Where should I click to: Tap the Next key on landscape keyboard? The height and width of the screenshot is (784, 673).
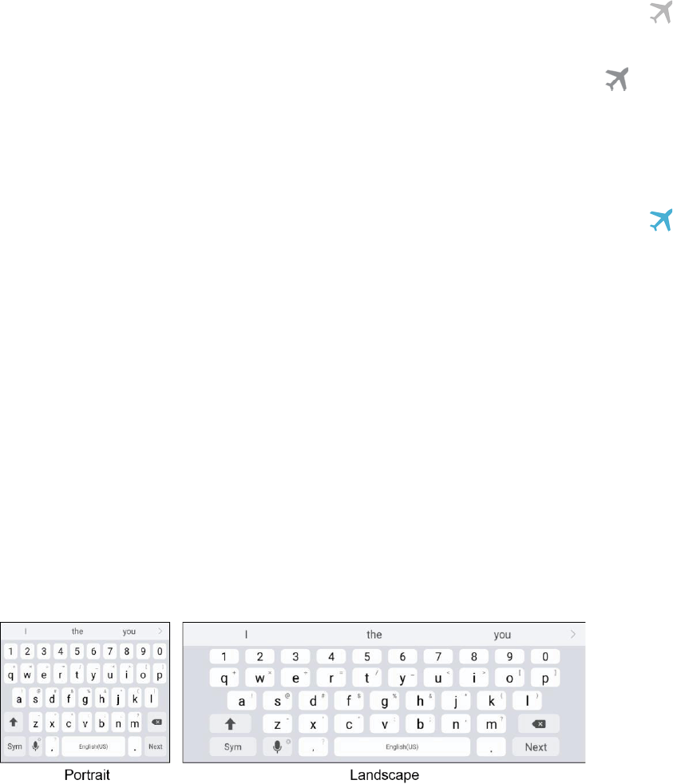pos(536,747)
